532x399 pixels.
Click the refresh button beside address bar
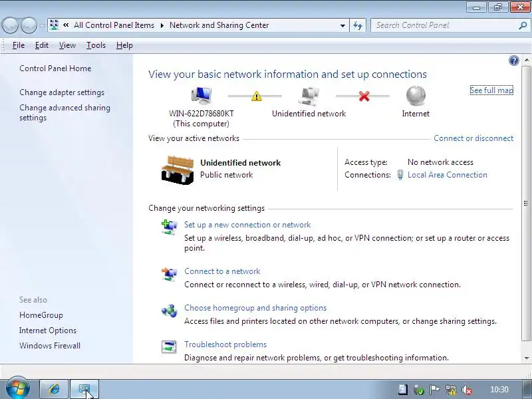[358, 25]
